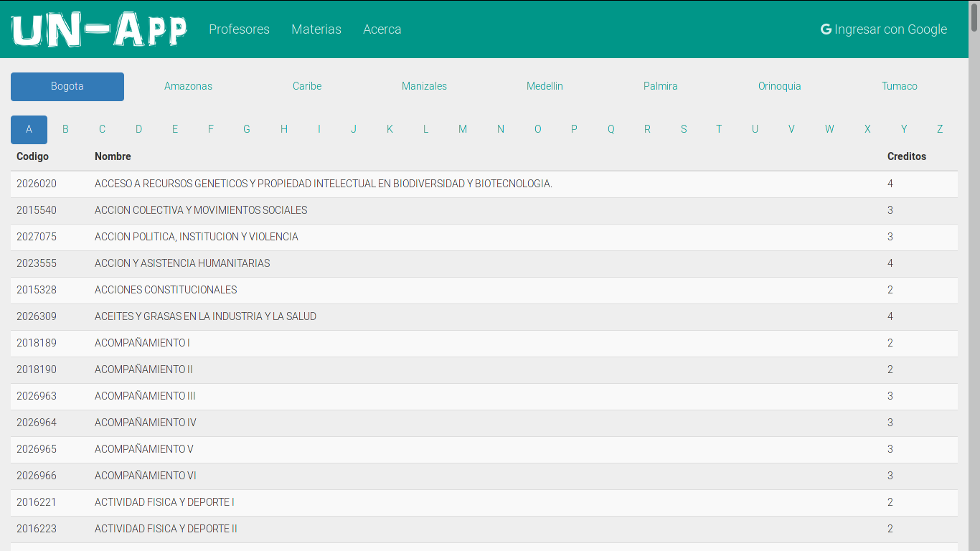Filter subjects by letter H
The width and height of the screenshot is (980, 551).
[x=284, y=129]
